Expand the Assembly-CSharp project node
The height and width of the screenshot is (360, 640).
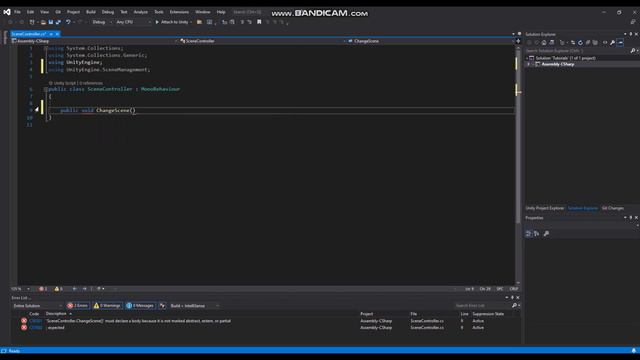coord(528,64)
